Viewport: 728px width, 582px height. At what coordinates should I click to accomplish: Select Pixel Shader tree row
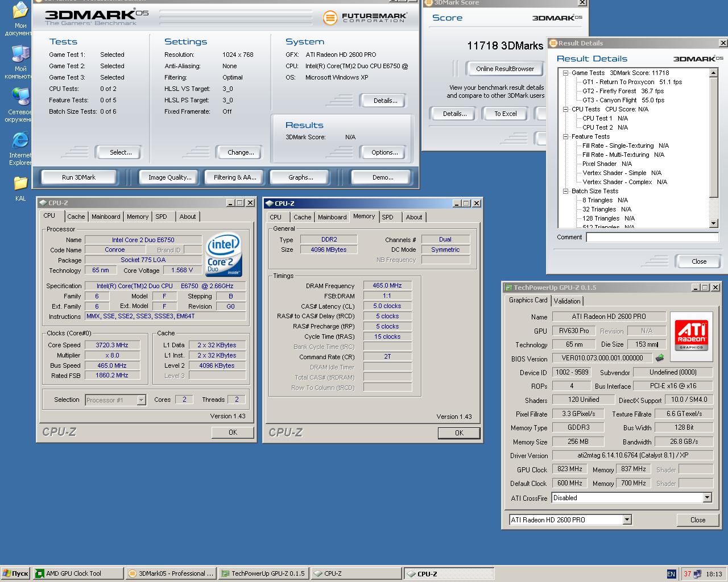coord(607,164)
